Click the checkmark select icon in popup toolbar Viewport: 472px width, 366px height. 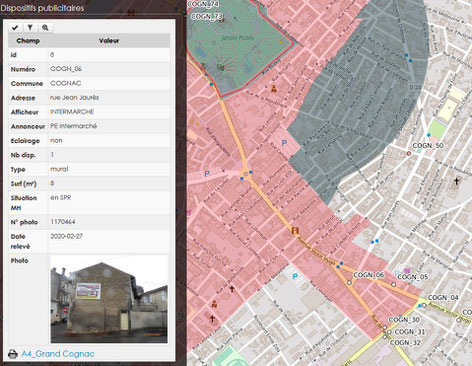pyautogui.click(x=15, y=28)
